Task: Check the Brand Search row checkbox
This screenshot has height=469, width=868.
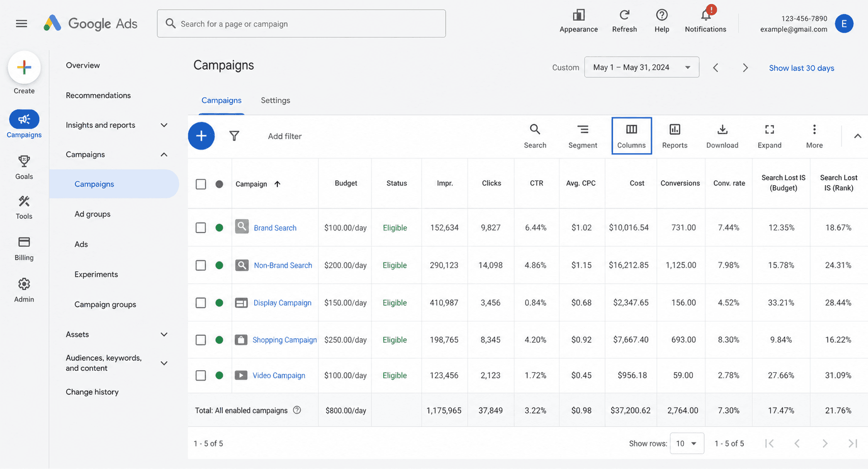Action: pos(201,227)
